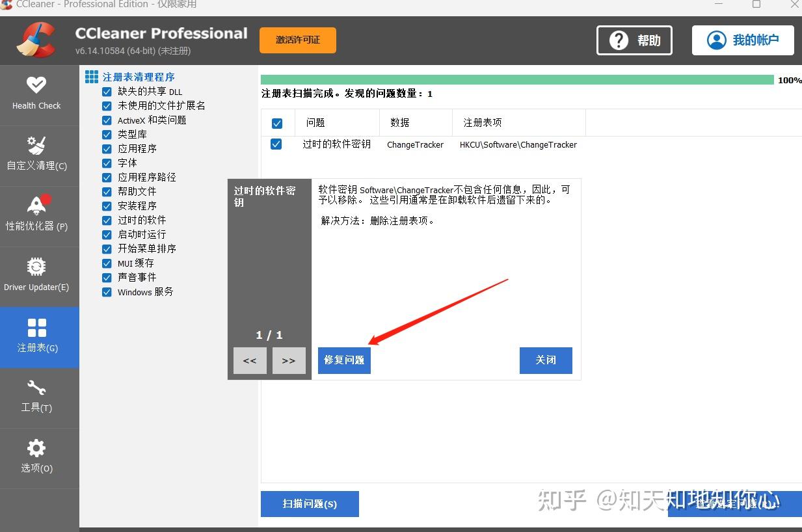Viewport: 802px width, 532px height.
Task: Toggle the Applications (应用程序) checkbox
Action: coord(107,149)
